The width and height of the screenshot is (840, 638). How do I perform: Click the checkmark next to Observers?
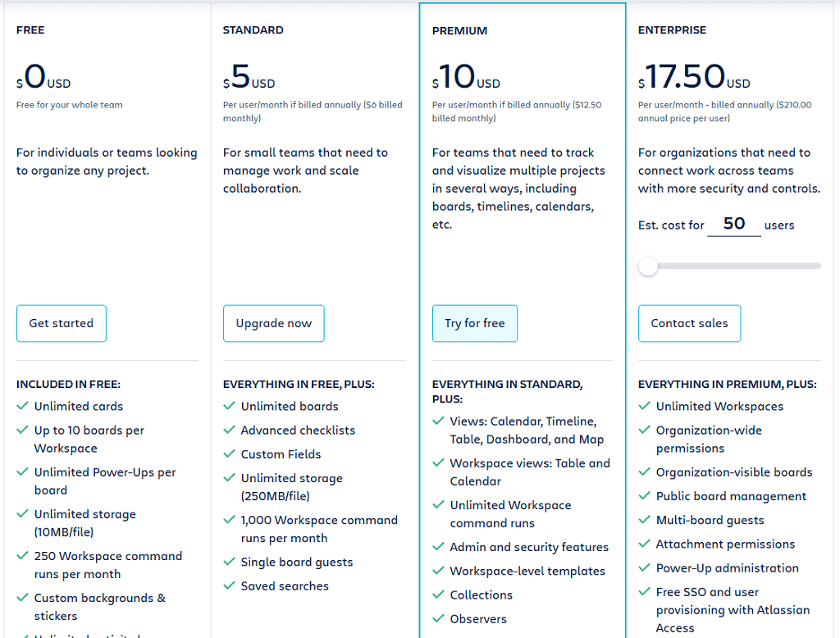click(x=438, y=619)
